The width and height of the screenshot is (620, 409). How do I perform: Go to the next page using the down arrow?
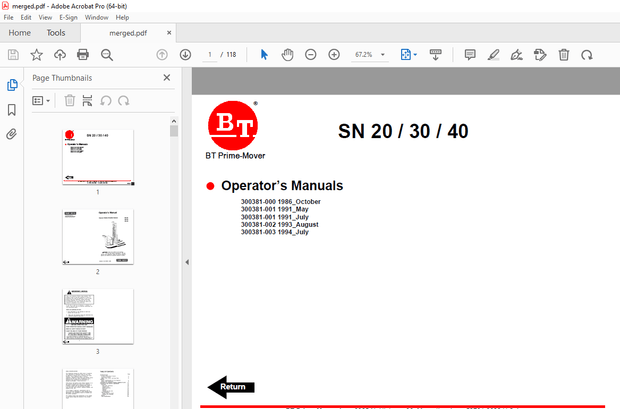[185, 55]
